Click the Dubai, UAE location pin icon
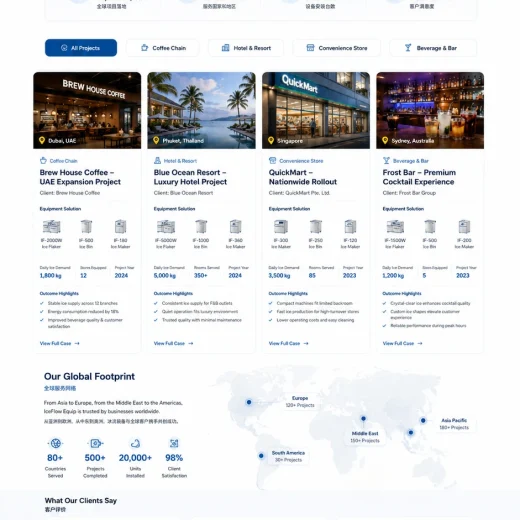Viewport: 520px width, 520px height. click(42, 140)
